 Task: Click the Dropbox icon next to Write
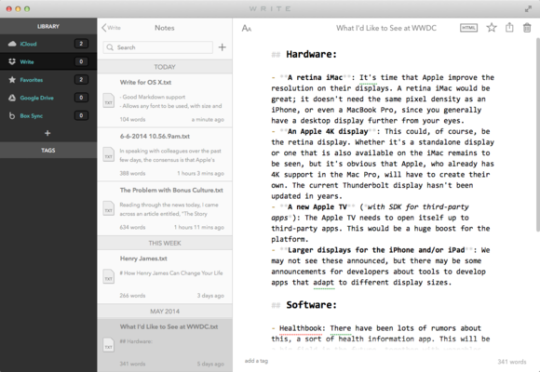[12, 62]
